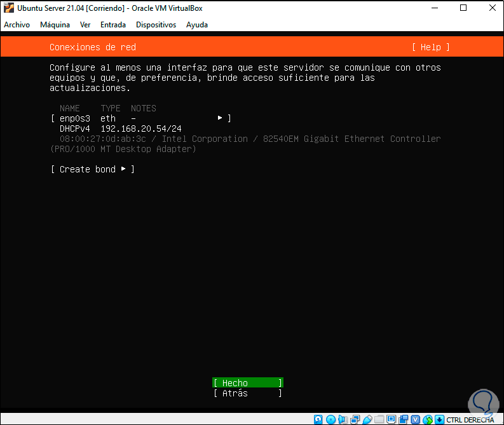The height and width of the screenshot is (425, 504).
Task: Click the DHCPv4 address 192.168.20.54/24
Action: [x=141, y=129]
